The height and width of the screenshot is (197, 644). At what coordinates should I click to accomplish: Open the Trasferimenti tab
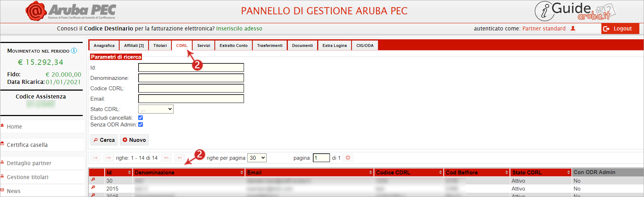(270, 45)
